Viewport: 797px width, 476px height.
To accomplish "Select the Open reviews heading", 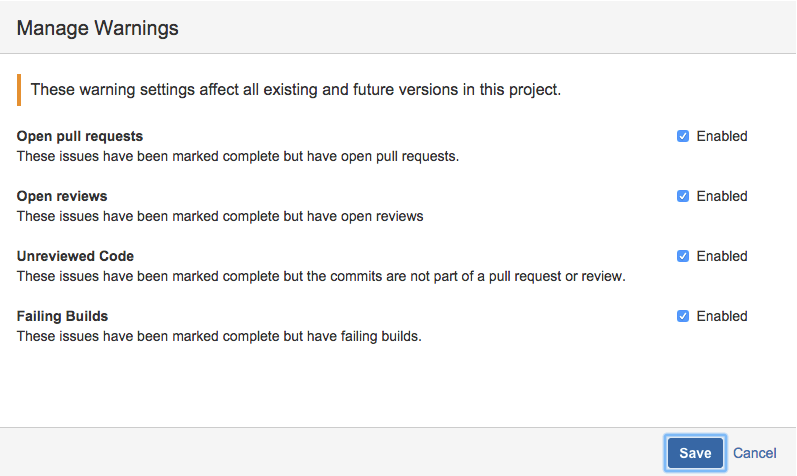I will coord(62,196).
